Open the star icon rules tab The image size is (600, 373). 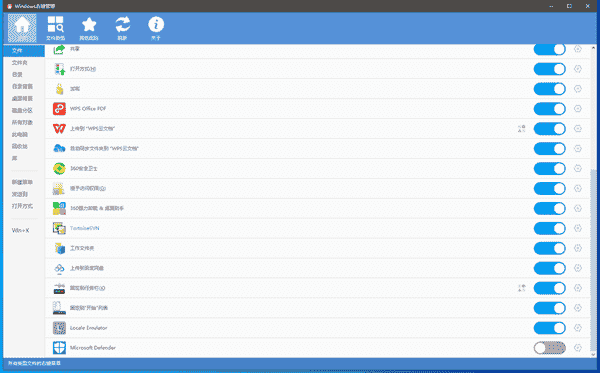[89, 28]
